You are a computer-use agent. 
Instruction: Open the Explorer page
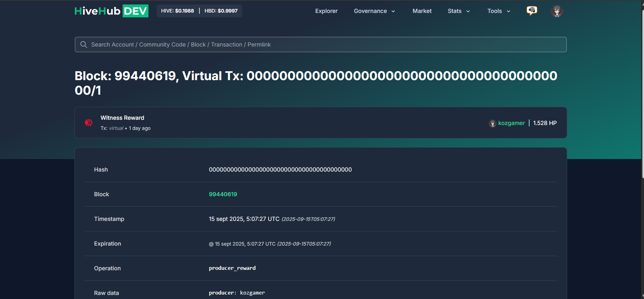(326, 11)
